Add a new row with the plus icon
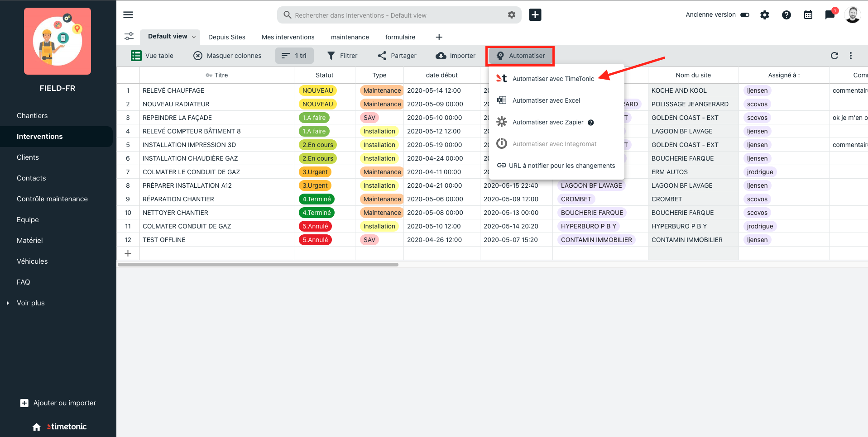 pyautogui.click(x=128, y=253)
